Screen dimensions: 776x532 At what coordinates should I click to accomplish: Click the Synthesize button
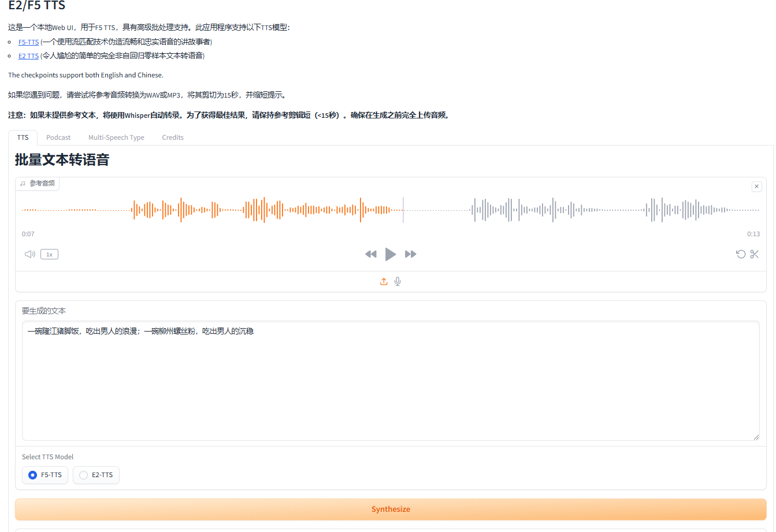coord(391,509)
